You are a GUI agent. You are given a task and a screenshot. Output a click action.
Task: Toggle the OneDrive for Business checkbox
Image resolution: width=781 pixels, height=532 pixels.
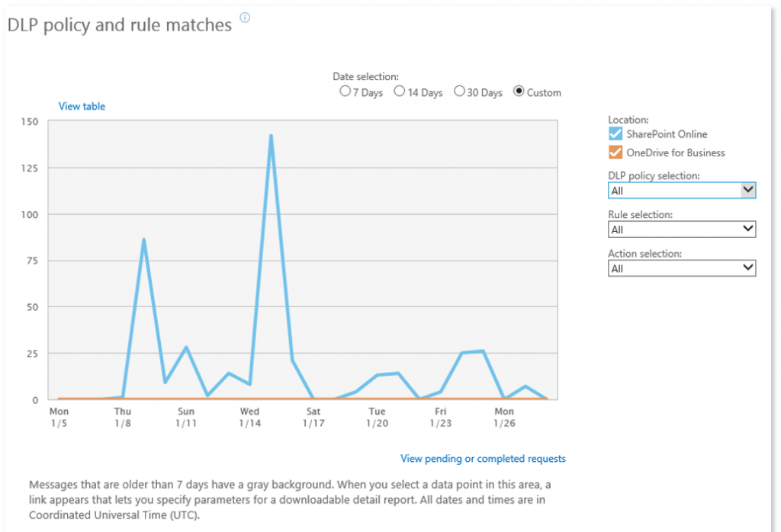615,152
